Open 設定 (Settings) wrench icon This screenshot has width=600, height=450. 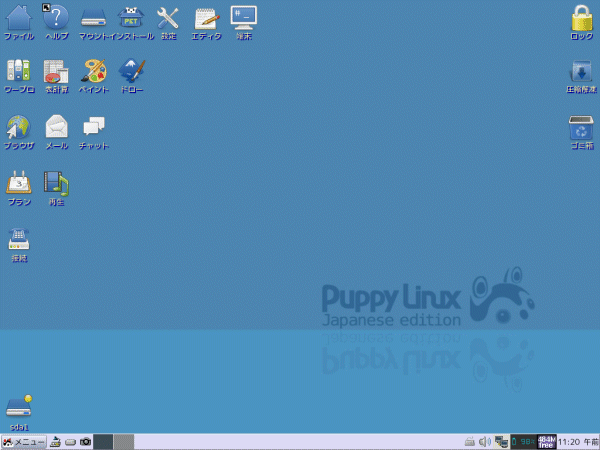coord(168,18)
